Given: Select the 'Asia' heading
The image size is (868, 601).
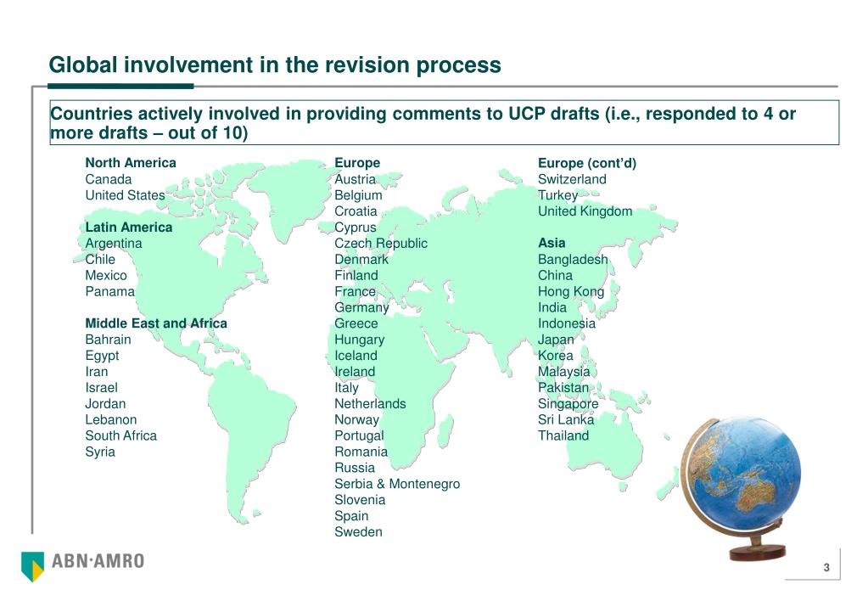Looking at the screenshot, I should pyautogui.click(x=552, y=243).
